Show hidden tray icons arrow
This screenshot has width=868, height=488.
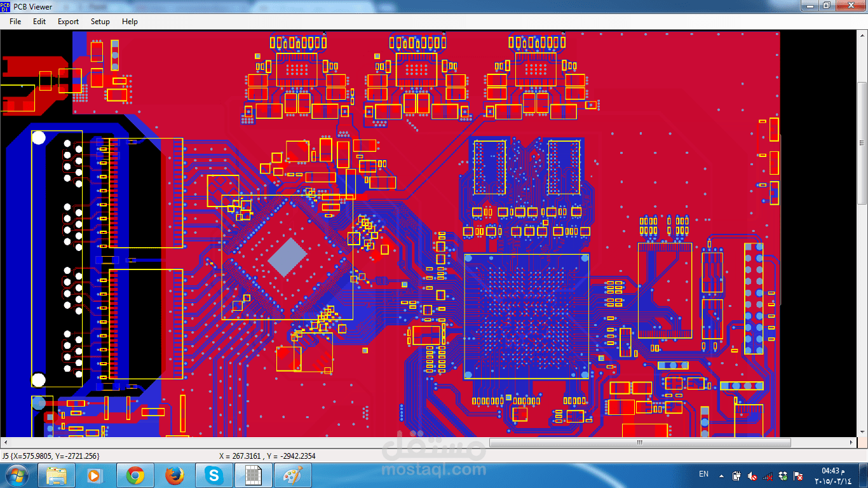(x=721, y=475)
